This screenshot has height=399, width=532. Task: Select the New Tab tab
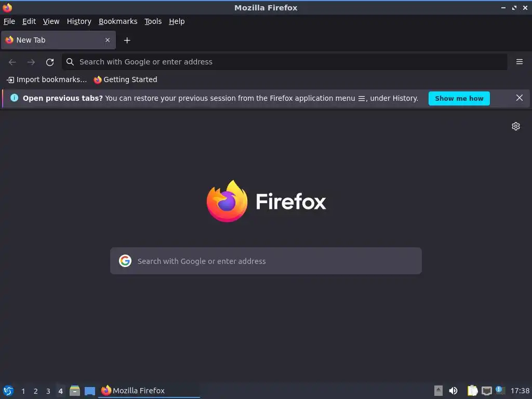point(58,40)
